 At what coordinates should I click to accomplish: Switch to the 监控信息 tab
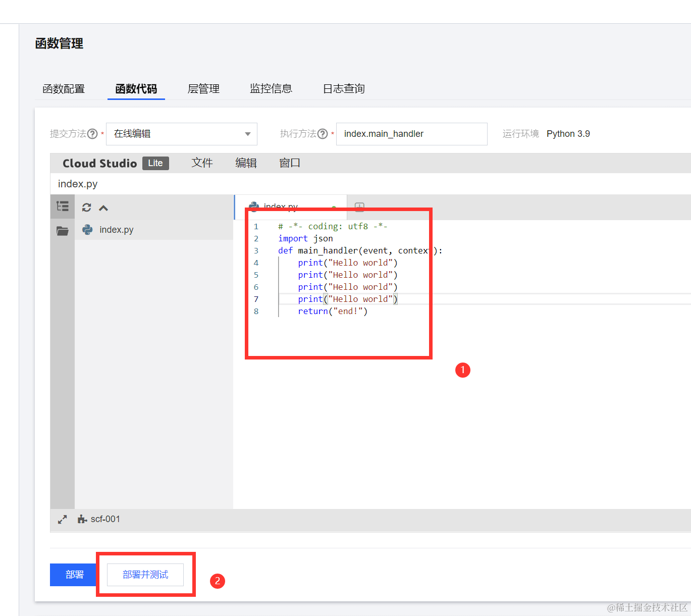[x=271, y=89]
